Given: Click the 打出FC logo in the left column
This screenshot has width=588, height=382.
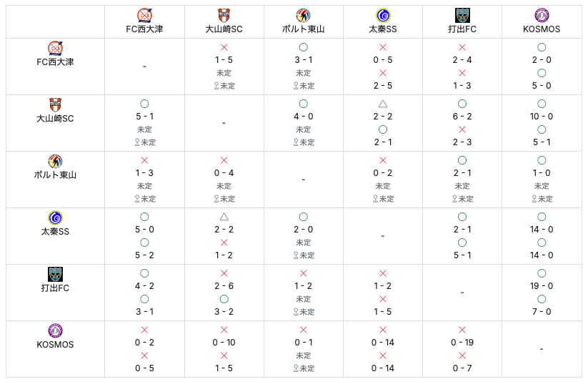Looking at the screenshot, I should (55, 274).
